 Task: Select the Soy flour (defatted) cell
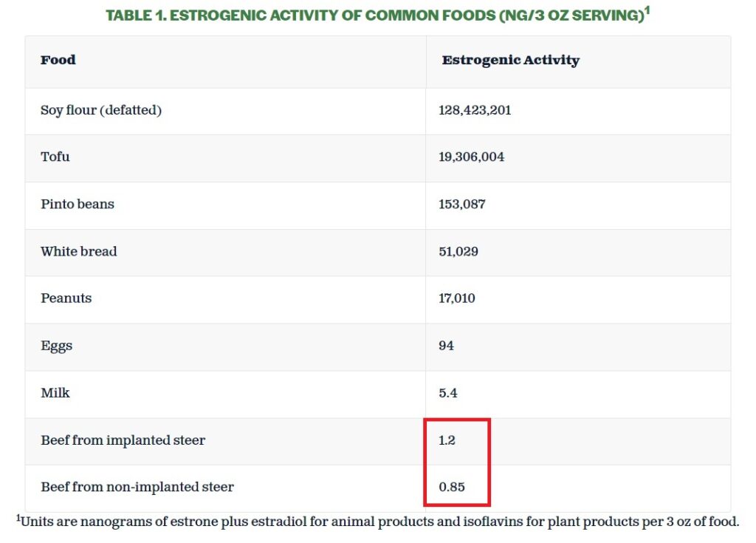click(101, 110)
